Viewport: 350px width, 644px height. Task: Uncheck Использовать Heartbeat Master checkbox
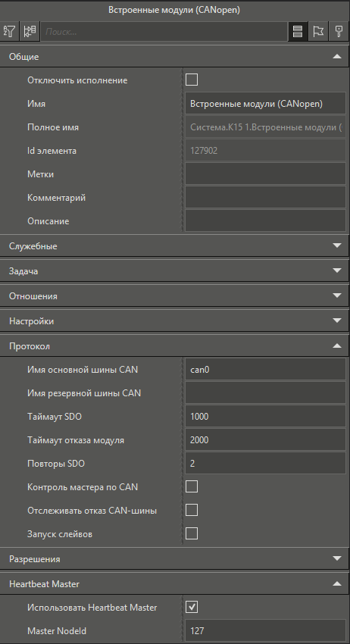[x=192, y=607]
